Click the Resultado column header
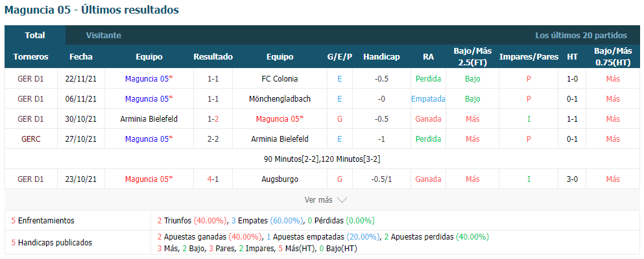Image resolution: width=644 pixels, height=259 pixels. [213, 57]
